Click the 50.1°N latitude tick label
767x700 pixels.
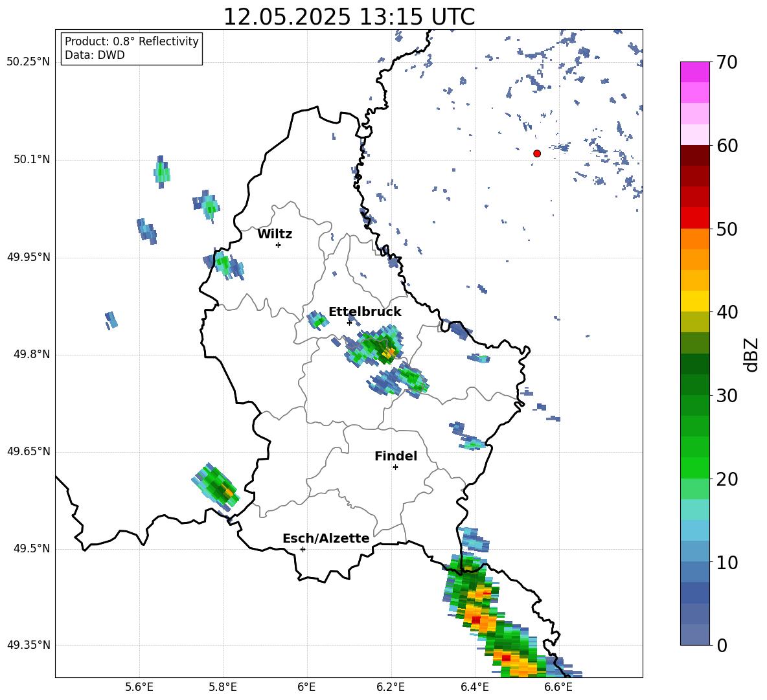coord(32,160)
